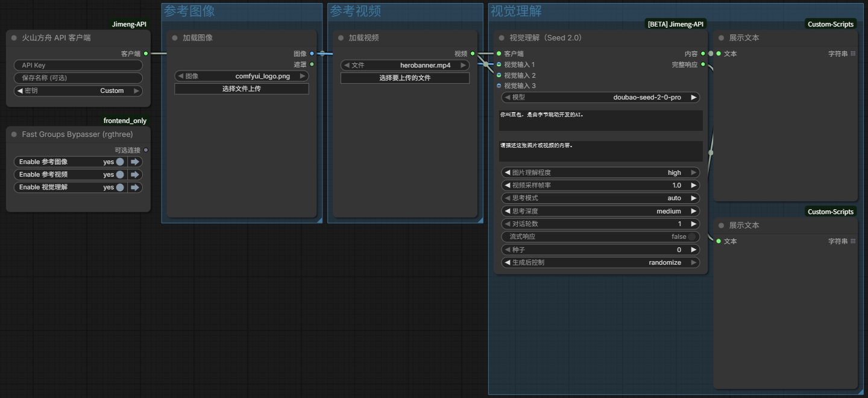Click the frontend_only badge
This screenshot has width=868, height=398.
coord(125,121)
